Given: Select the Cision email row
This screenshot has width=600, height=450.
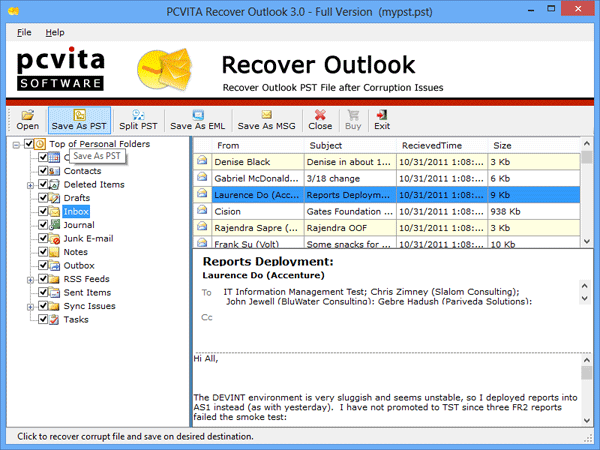Looking at the screenshot, I should tap(387, 211).
